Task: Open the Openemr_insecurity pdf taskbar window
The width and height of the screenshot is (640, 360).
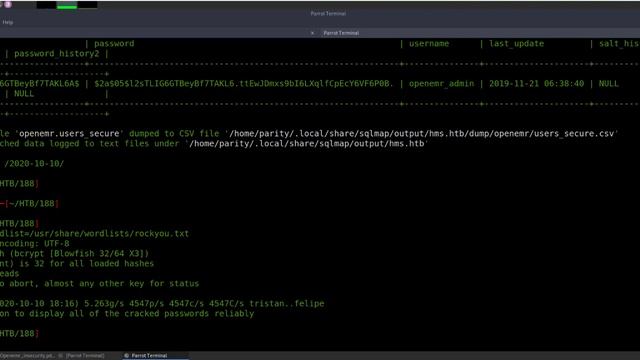Action: [27, 356]
